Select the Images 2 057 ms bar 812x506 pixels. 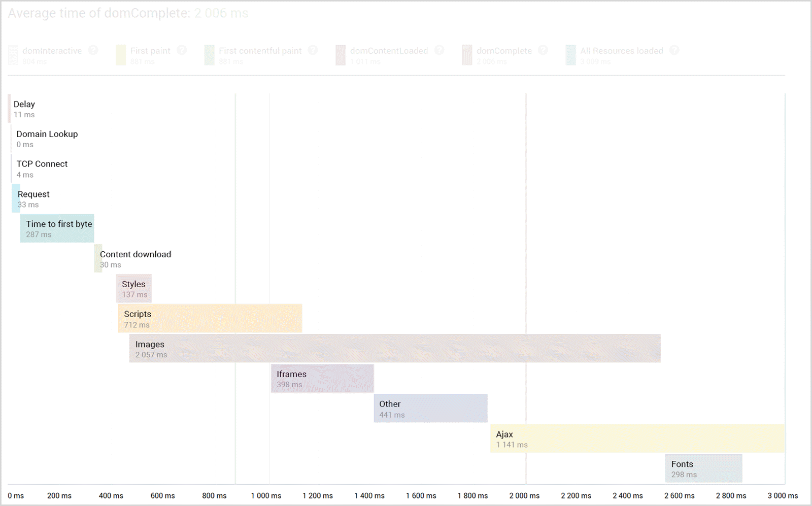click(395, 349)
